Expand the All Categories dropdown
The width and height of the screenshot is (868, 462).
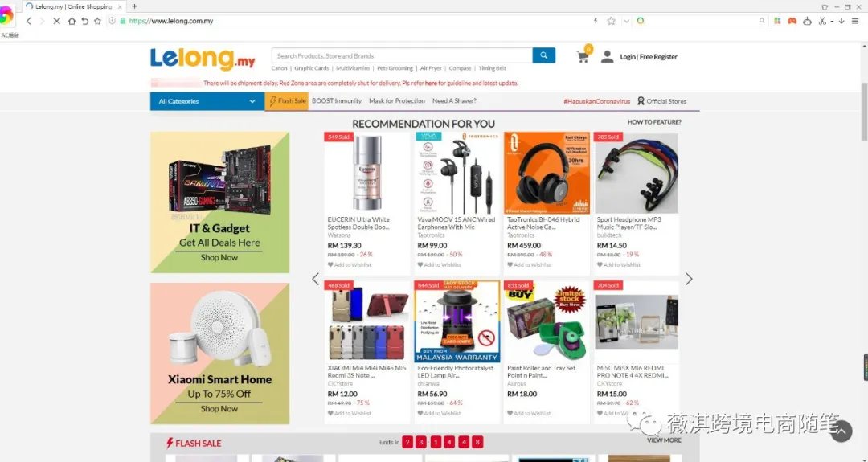207,101
